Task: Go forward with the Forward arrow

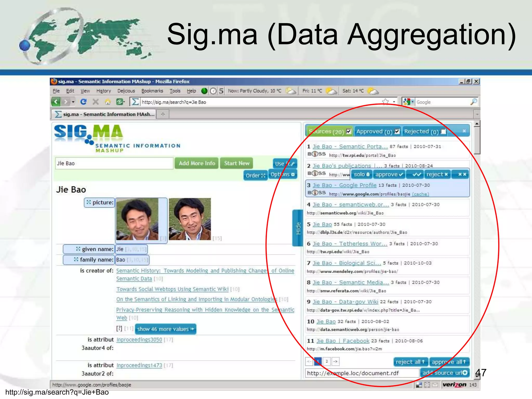Action: [x=65, y=102]
